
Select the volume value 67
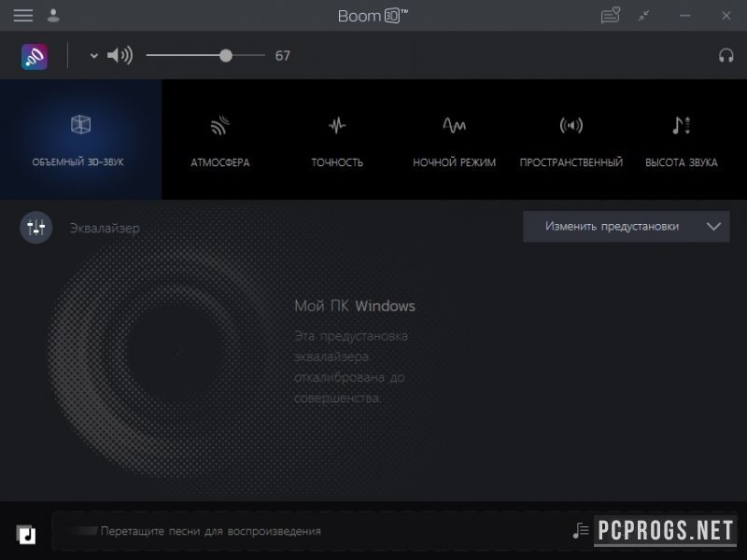pos(283,56)
